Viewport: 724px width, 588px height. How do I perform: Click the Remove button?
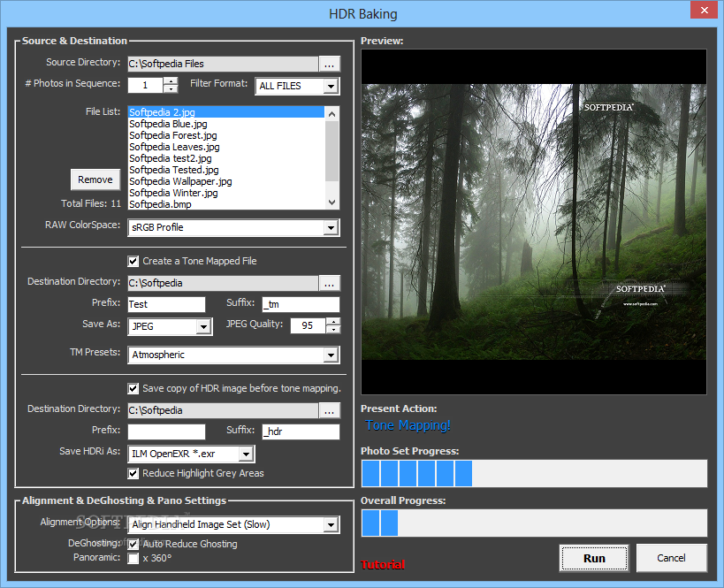pyautogui.click(x=95, y=179)
